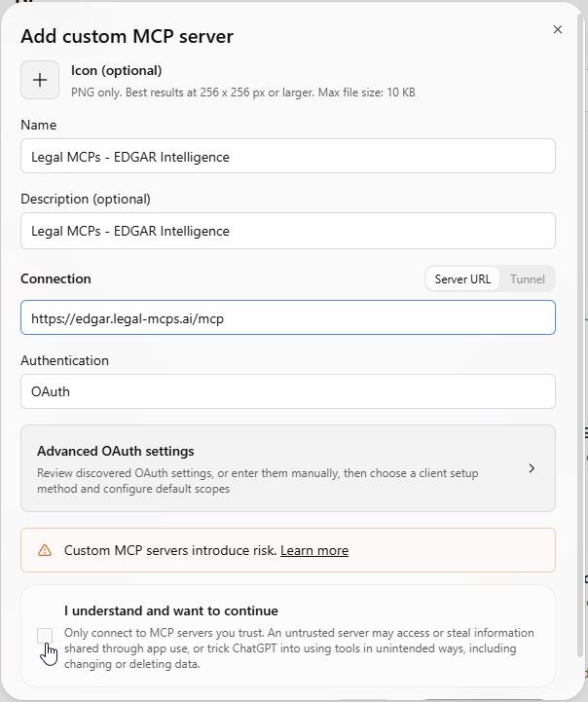The width and height of the screenshot is (588, 702).
Task: Click the Description input field
Action: (288, 231)
